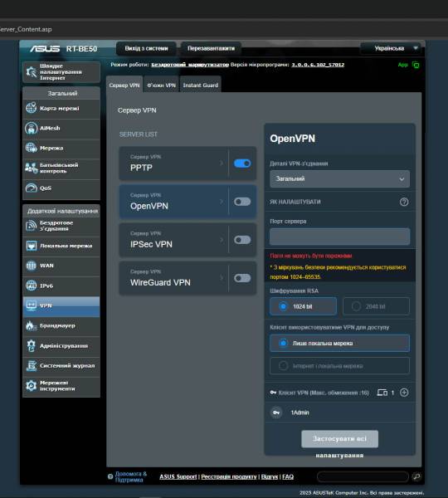Switch to the Ф'южн VPN tab
The height and width of the screenshot is (498, 448).
161,85
